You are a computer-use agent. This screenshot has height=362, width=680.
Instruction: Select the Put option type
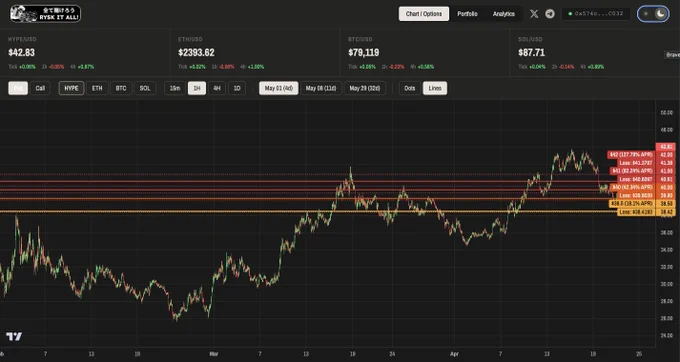click(x=18, y=88)
